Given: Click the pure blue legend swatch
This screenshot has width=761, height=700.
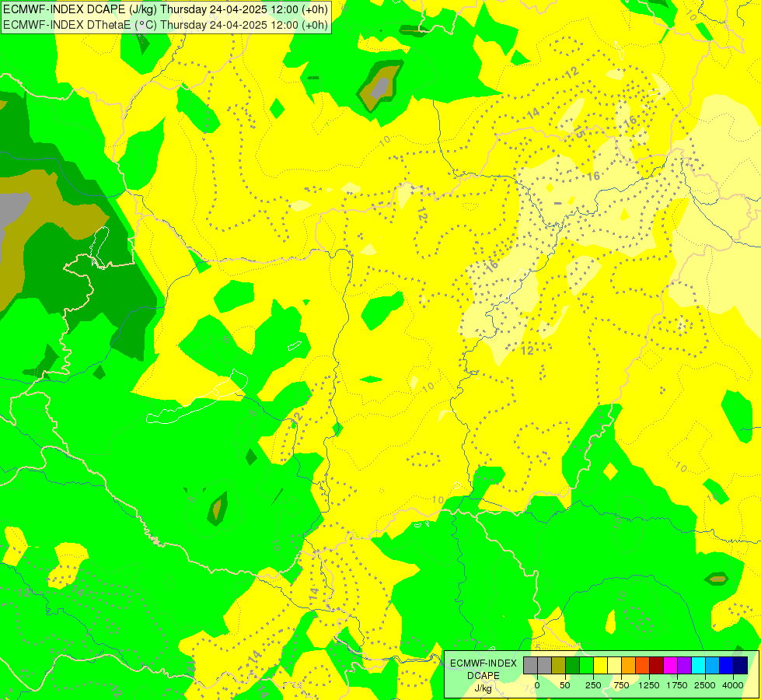Looking at the screenshot, I should click(727, 665).
